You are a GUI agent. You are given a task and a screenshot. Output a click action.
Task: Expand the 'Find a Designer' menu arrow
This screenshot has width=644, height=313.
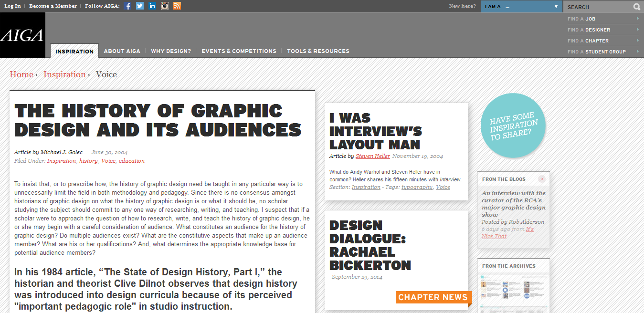pyautogui.click(x=638, y=29)
